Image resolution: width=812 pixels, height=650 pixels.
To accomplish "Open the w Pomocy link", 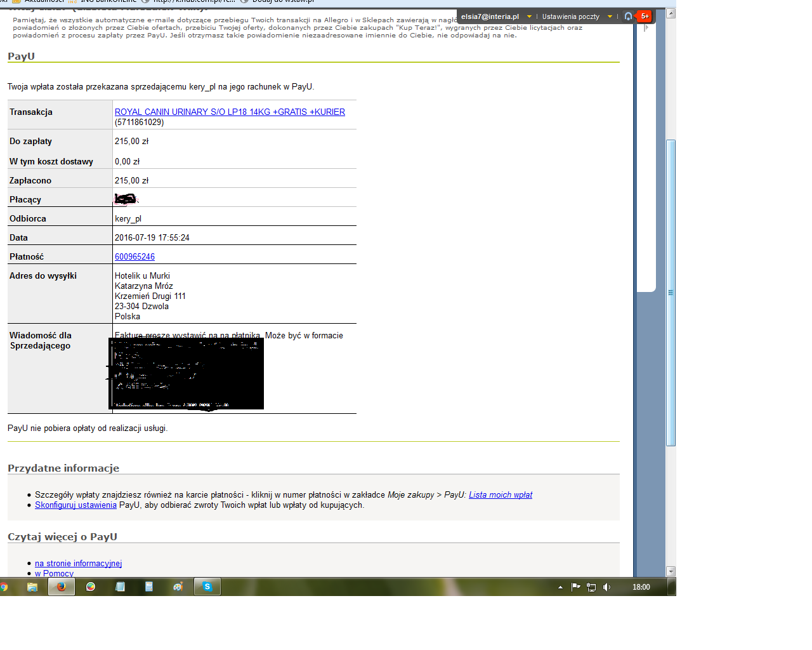I will 54,573.
